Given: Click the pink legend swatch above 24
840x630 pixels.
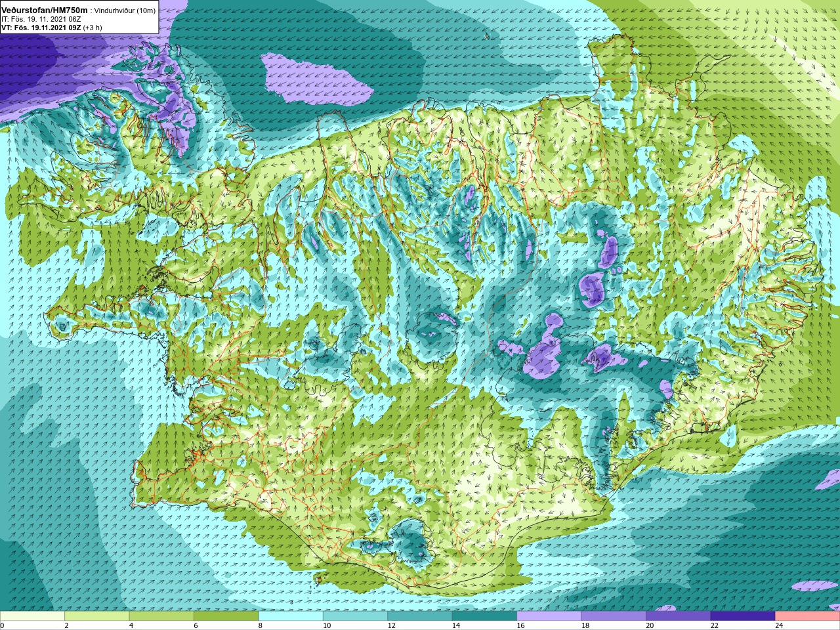Looking at the screenshot, I should point(808,616).
